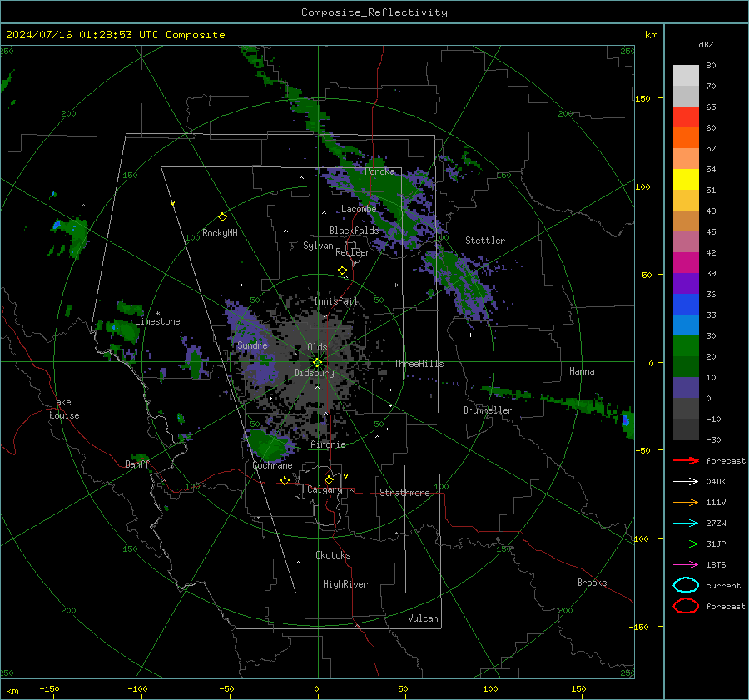Click the Sundre city label
This screenshot has height=700, width=749.
pyautogui.click(x=252, y=345)
